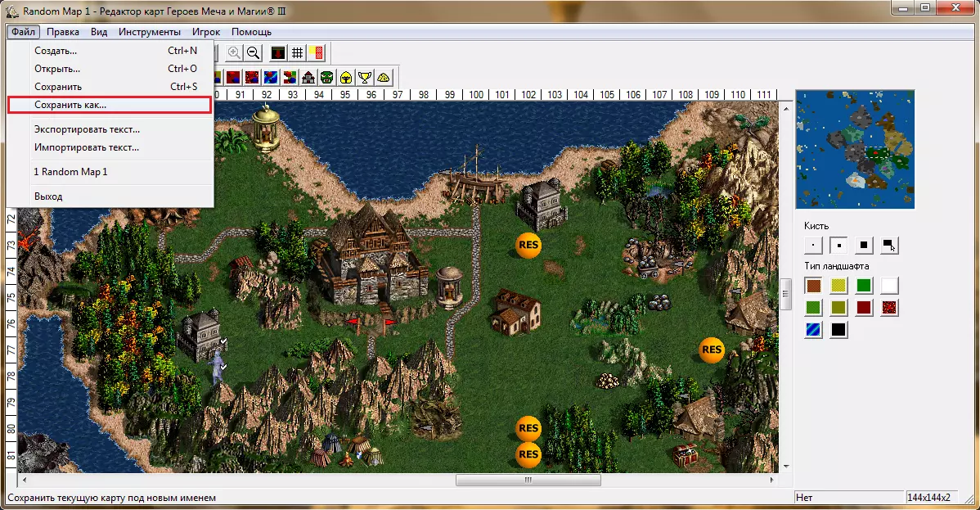Click the zoom in magnifier icon
This screenshot has height=510, width=980.
pos(234,53)
